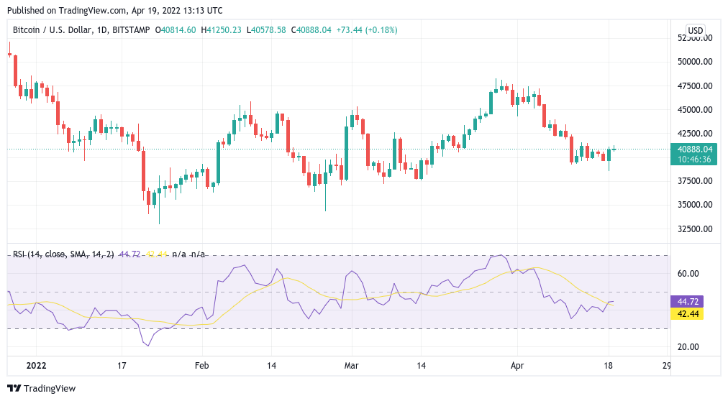
Task: Click the opening price O40814.60 value
Action: click(176, 30)
